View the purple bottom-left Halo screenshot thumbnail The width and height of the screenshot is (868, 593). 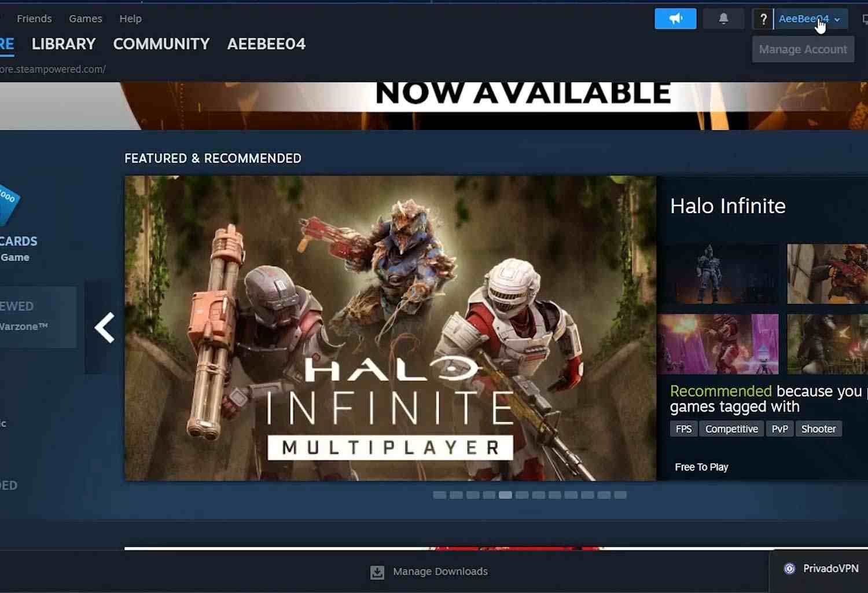(x=718, y=345)
